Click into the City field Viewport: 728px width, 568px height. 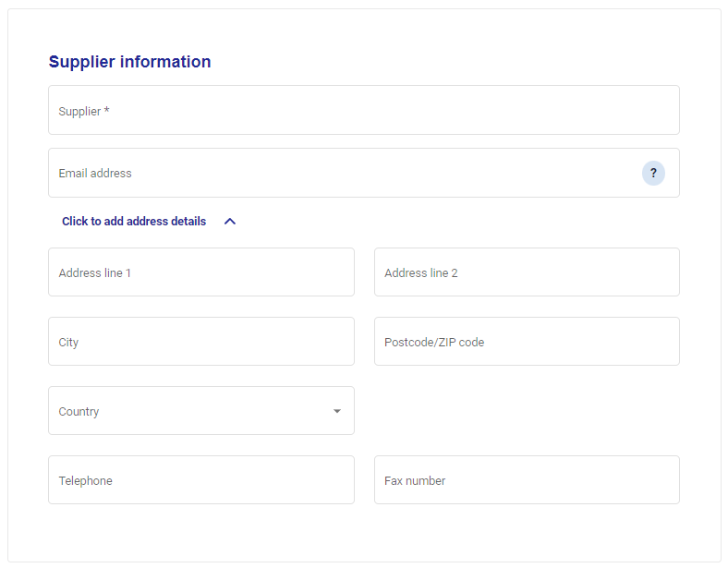click(201, 341)
